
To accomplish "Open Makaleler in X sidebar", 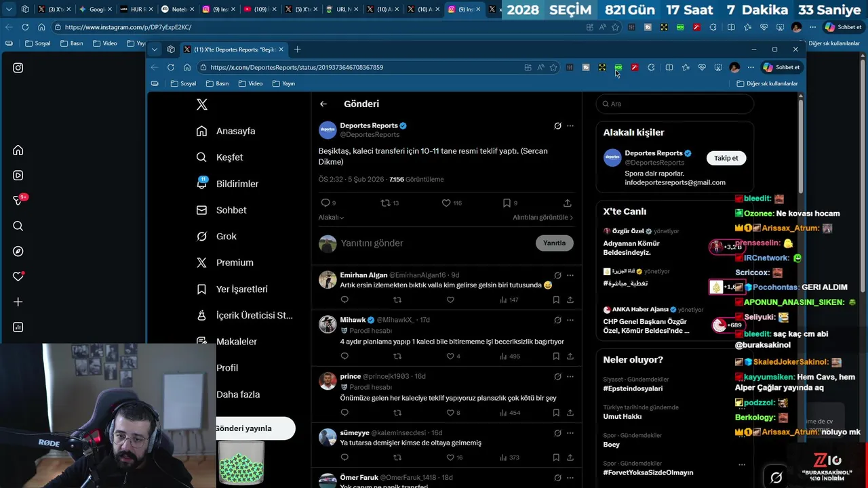I will tap(226, 342).
